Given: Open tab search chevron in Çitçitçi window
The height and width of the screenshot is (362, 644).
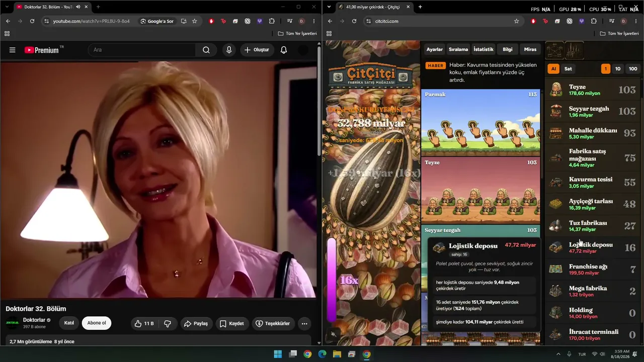Looking at the screenshot, I should (x=329, y=7).
